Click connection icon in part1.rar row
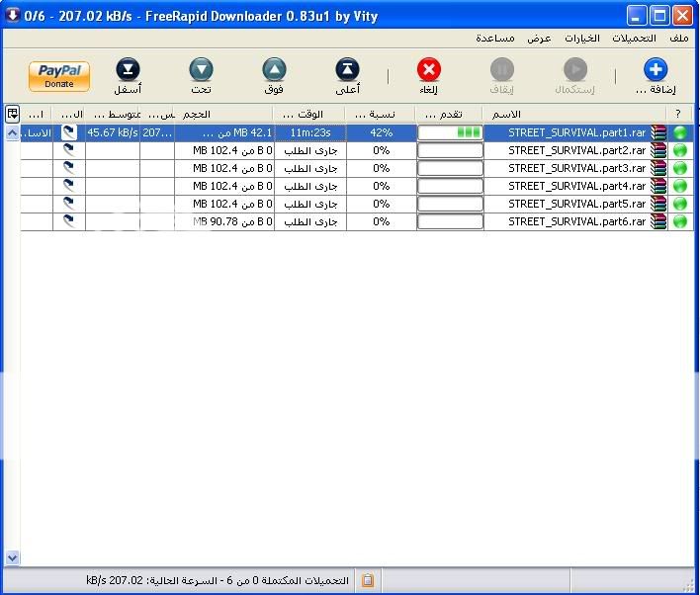Image resolution: width=700 pixels, height=595 pixels. (69, 132)
